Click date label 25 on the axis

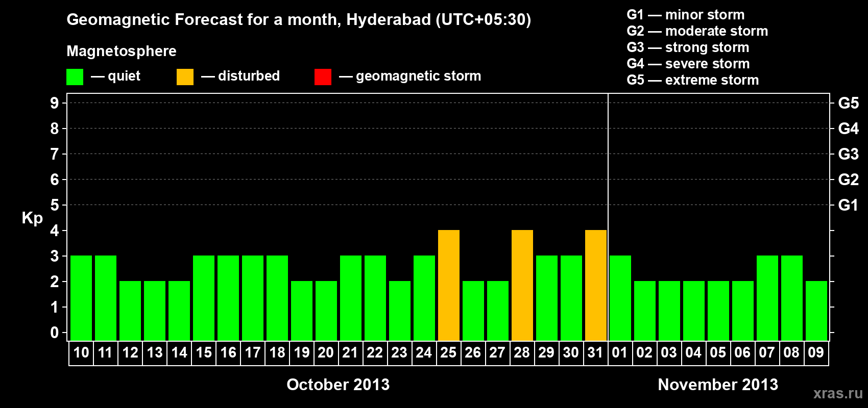449,352
